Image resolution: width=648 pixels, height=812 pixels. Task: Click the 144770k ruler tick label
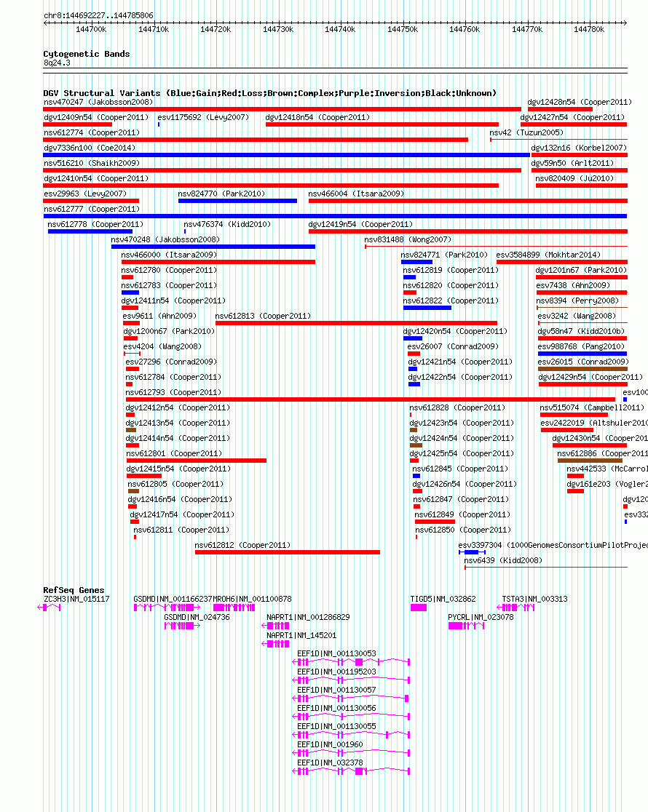tap(527, 30)
